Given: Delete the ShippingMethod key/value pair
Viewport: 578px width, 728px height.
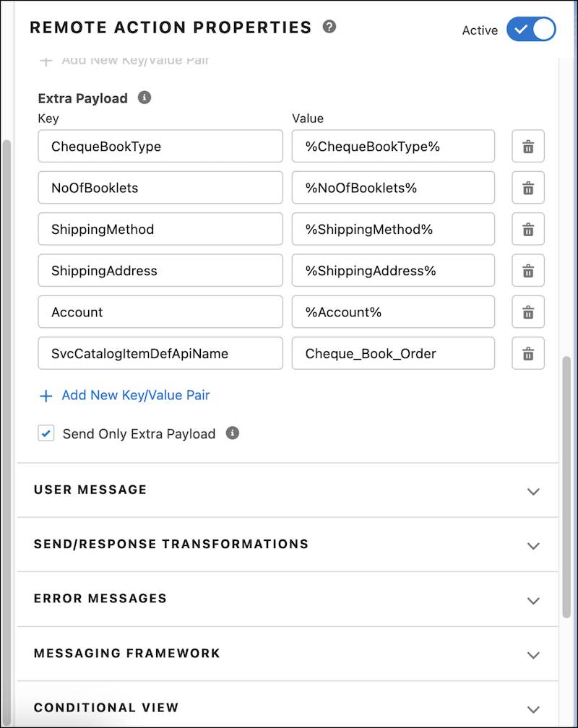Looking at the screenshot, I should click(x=527, y=229).
